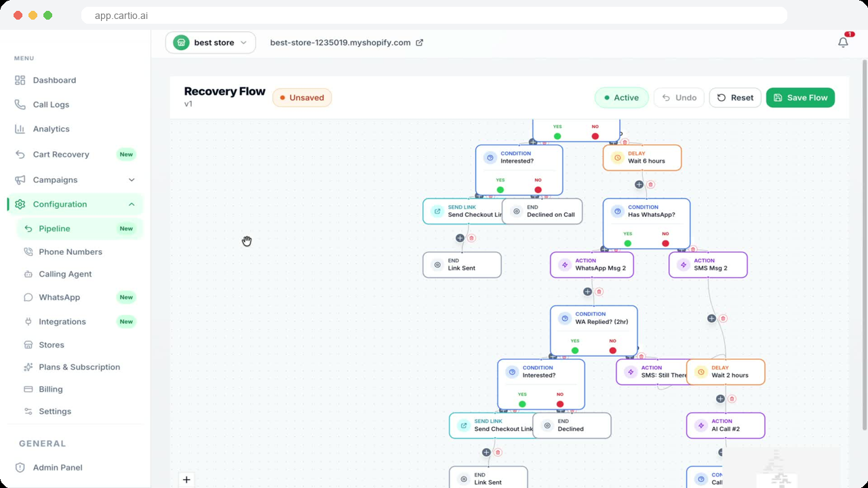Reset the recovery flow
Screen dimensions: 868x488
736,98
